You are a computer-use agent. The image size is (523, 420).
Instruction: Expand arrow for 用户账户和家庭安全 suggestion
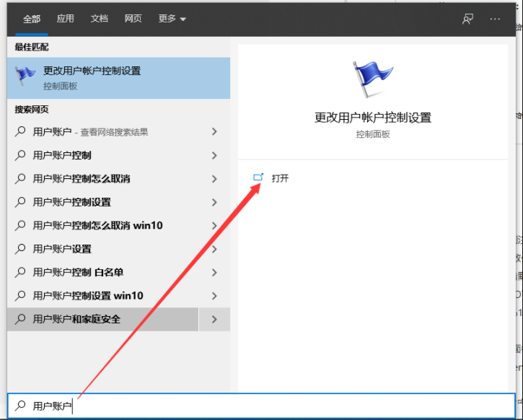point(214,319)
